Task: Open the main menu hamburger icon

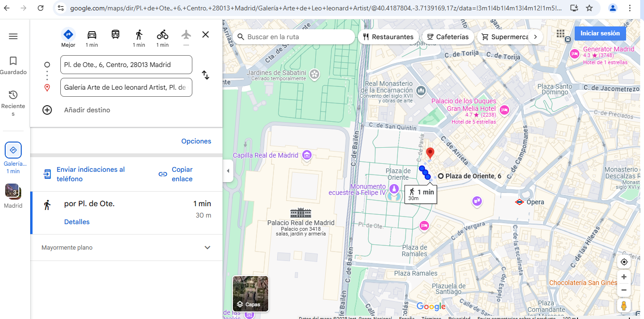Action: (13, 36)
